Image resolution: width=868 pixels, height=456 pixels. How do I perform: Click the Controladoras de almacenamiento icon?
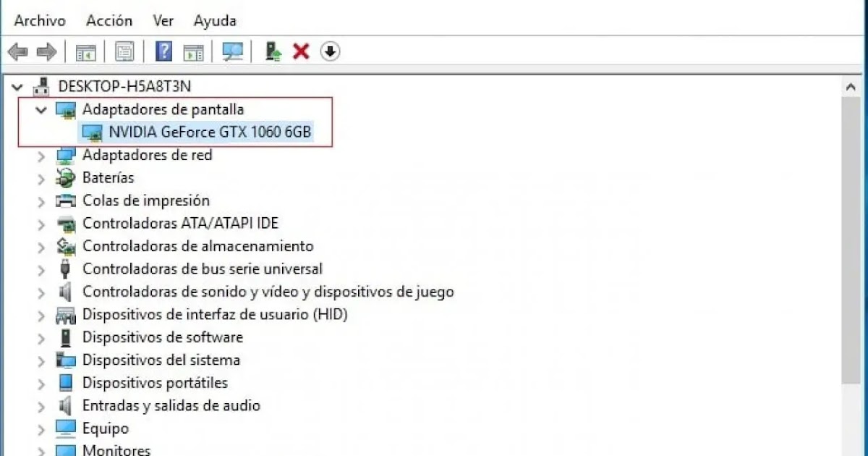(66, 246)
